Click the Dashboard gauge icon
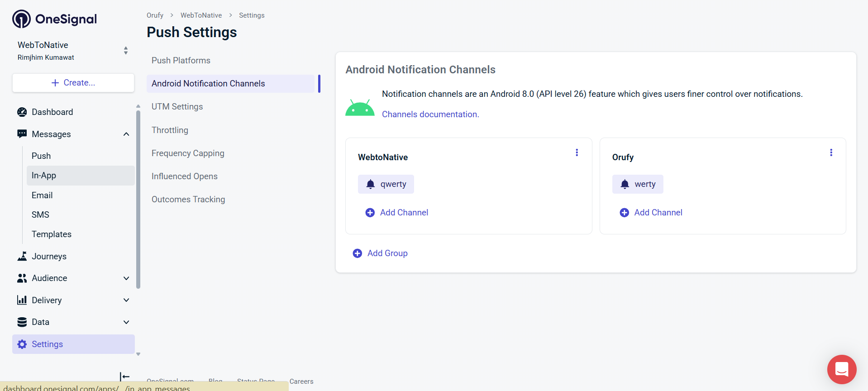Image resolution: width=868 pixels, height=391 pixels. pos(22,112)
